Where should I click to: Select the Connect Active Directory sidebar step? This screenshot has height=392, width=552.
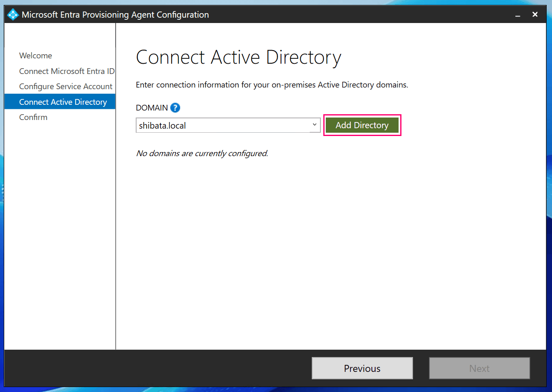click(60, 102)
